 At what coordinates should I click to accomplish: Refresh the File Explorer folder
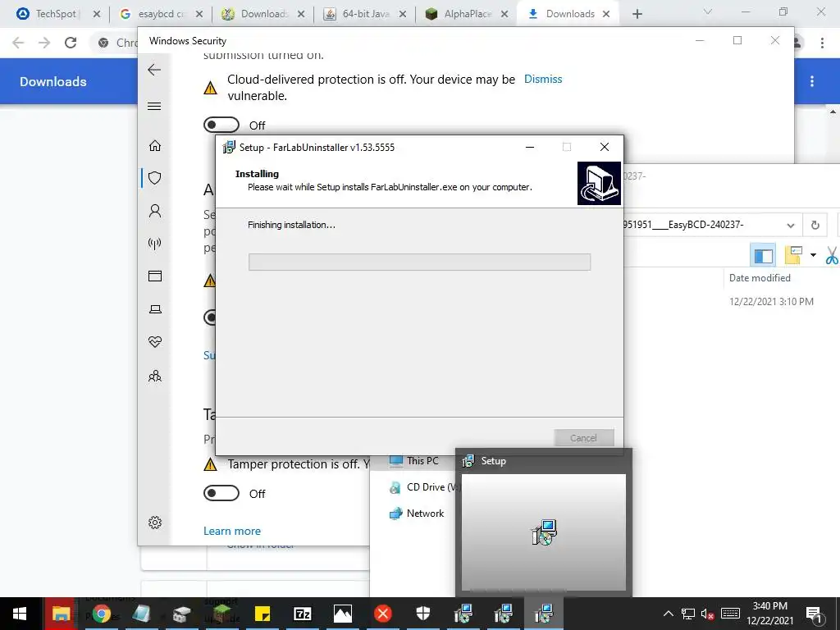click(815, 225)
